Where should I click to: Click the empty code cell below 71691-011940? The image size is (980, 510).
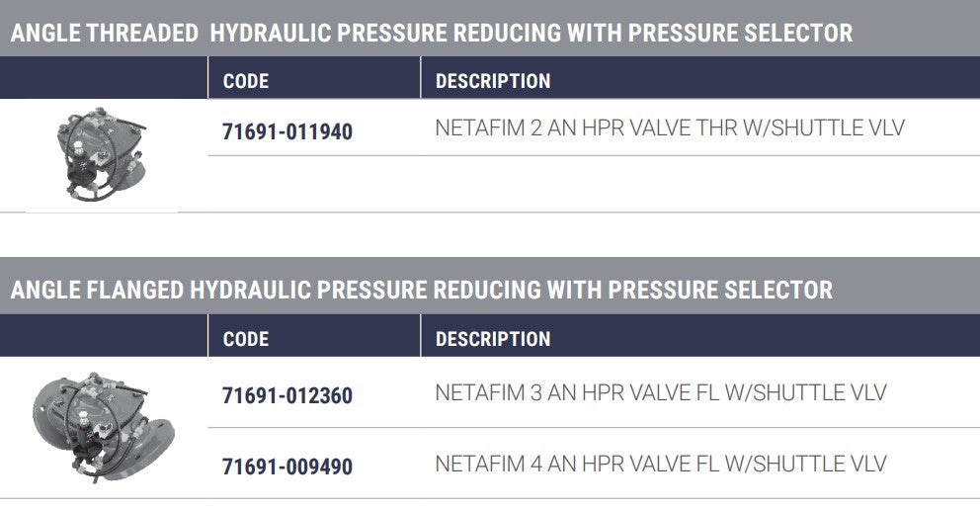[x=314, y=185]
